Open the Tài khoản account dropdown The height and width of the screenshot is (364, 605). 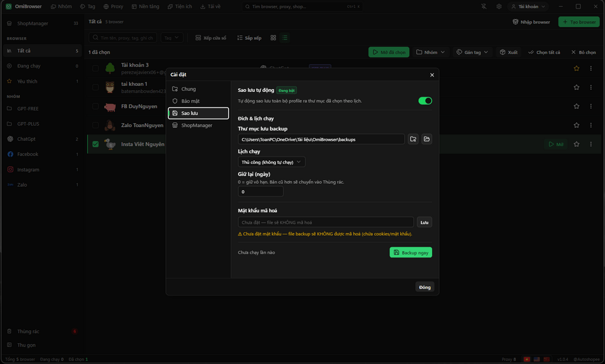528,7
